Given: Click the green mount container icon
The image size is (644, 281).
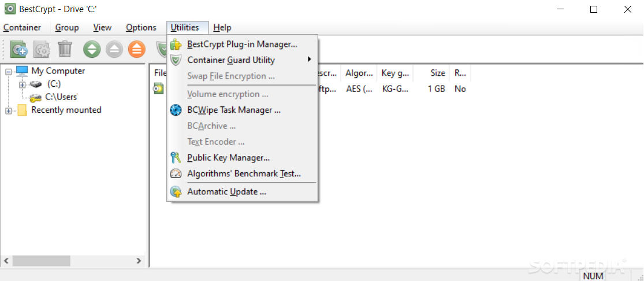Looking at the screenshot, I should click(92, 49).
